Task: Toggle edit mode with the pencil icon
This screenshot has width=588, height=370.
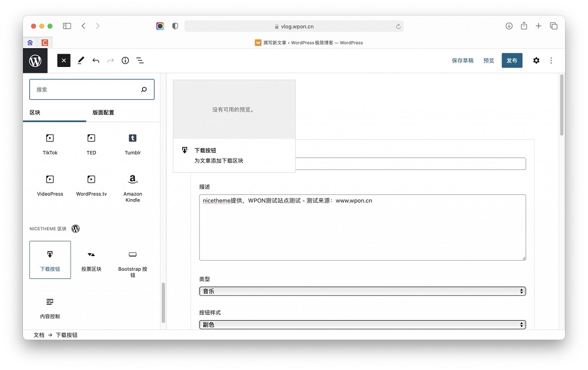Action: (x=81, y=60)
